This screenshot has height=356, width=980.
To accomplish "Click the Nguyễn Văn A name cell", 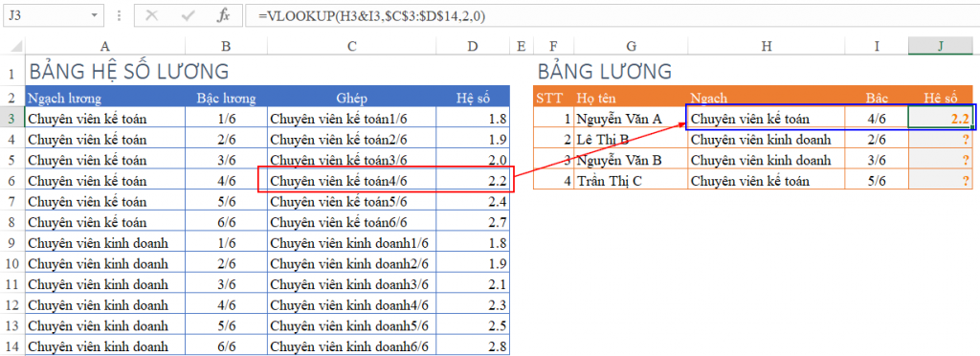I will click(631, 118).
